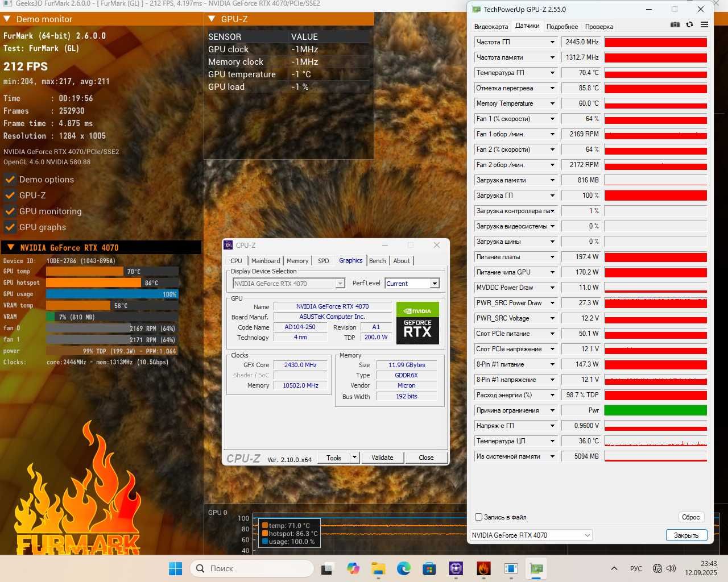This screenshot has height=582, width=728.
Task: Click the Tools button in CPU-Z
Action: (334, 458)
